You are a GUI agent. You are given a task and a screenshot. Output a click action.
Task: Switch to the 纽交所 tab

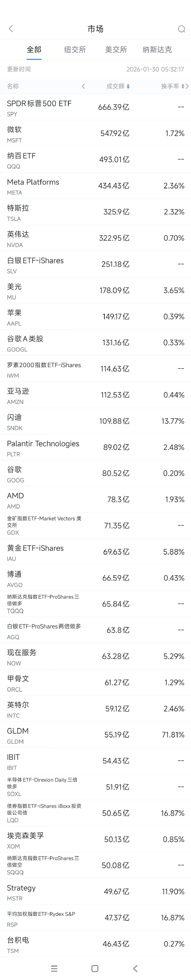(x=75, y=50)
